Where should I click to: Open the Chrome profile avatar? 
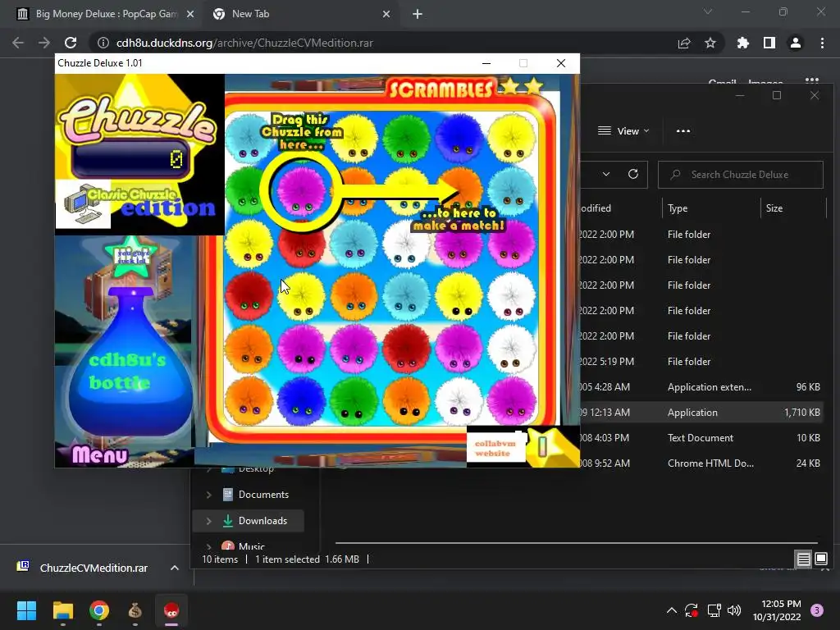click(x=796, y=43)
